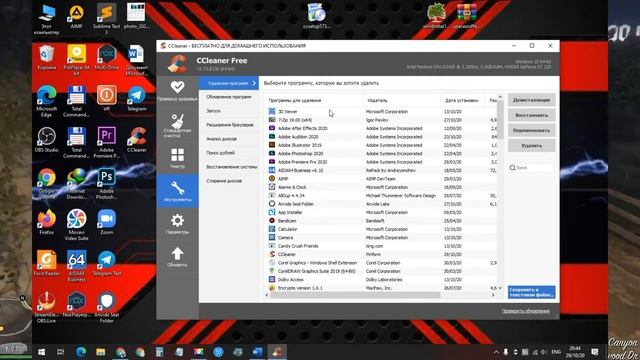The image size is (640, 360).
Task: Click the ENG language indicator
Action: click(x=556, y=352)
